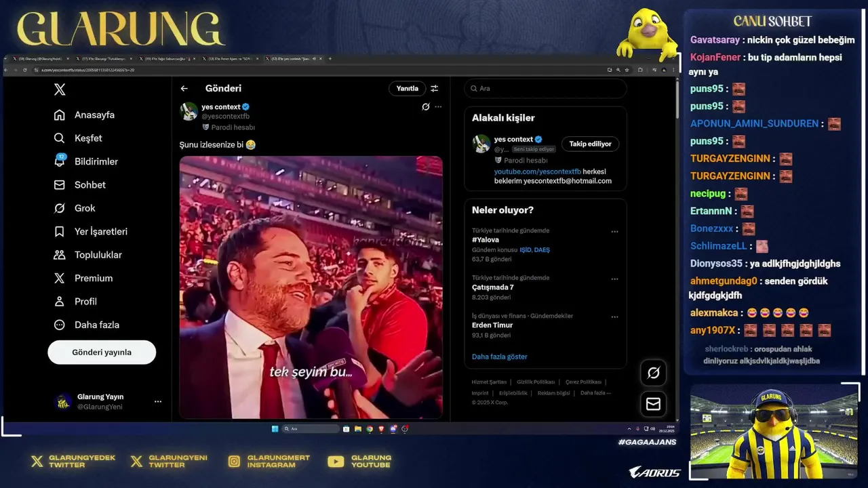This screenshot has width=868, height=488.
Task: Open the floating Grok button
Action: 653,373
